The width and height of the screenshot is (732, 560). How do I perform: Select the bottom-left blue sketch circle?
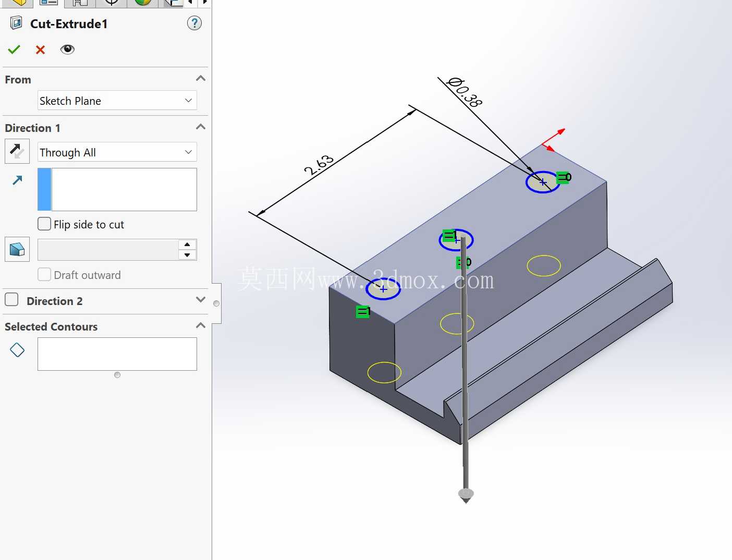(383, 289)
